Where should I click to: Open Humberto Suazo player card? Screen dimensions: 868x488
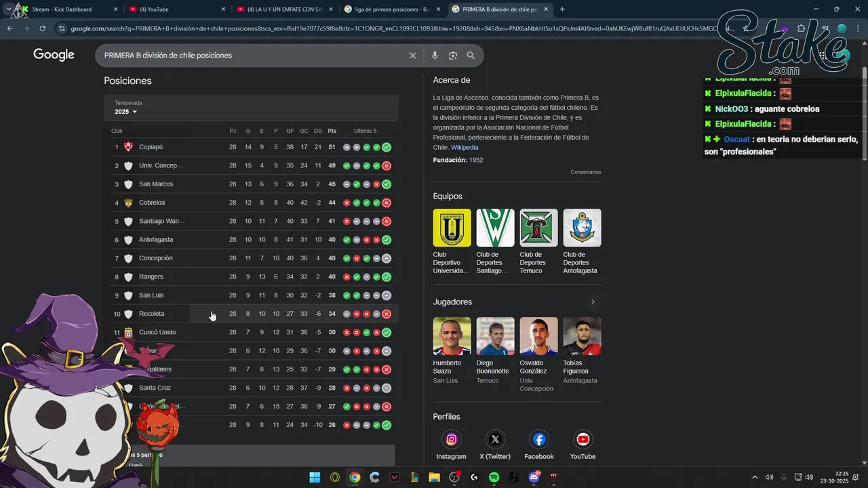[452, 351]
